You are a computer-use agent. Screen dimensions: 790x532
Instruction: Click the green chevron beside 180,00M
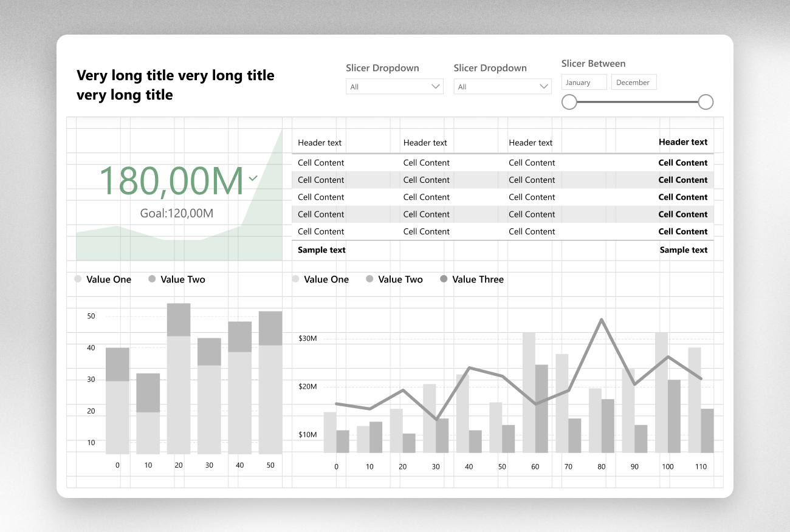253,179
